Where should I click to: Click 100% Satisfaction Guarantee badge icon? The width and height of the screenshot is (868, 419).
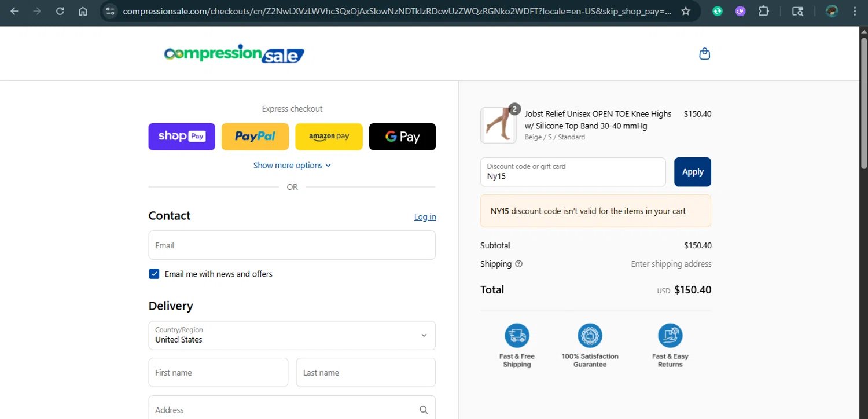[590, 336]
